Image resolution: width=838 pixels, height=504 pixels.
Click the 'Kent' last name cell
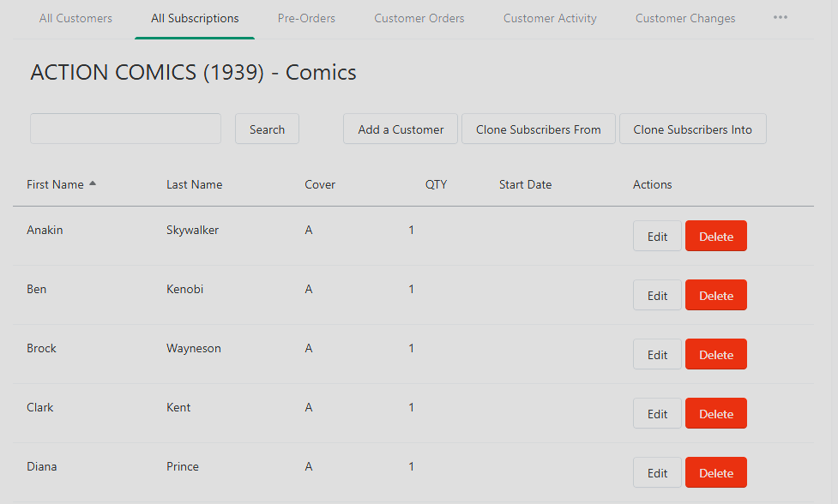(178, 408)
